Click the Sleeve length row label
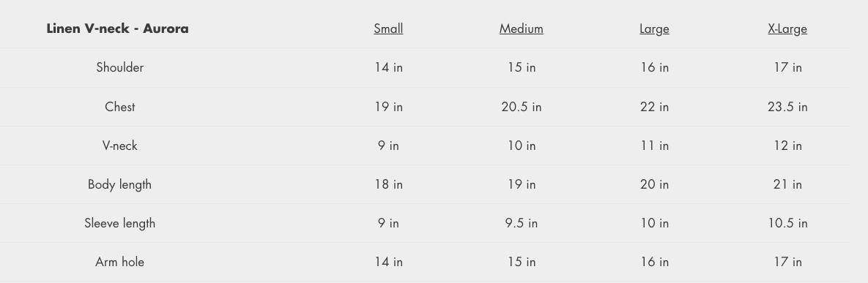Image resolution: width=868 pixels, height=283 pixels. tap(119, 223)
